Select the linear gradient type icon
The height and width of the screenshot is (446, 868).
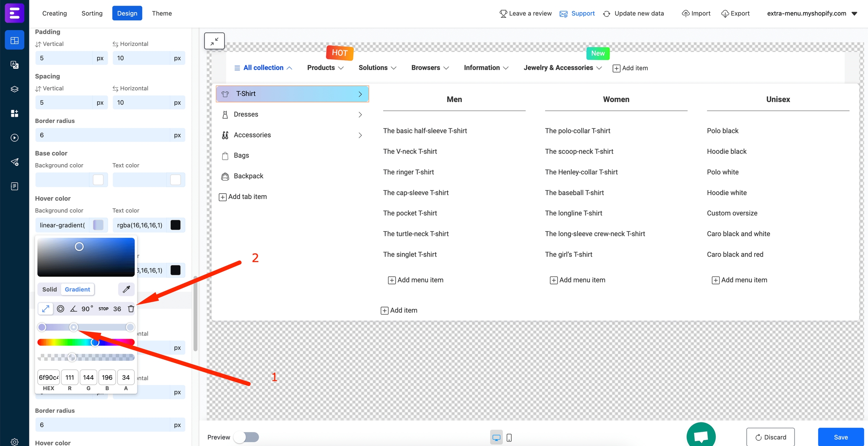(46, 309)
